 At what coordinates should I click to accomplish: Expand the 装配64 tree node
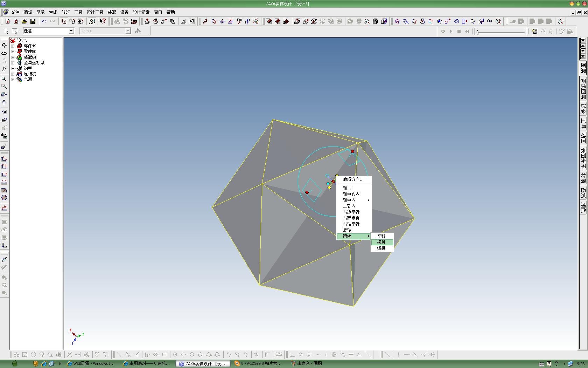[13, 57]
